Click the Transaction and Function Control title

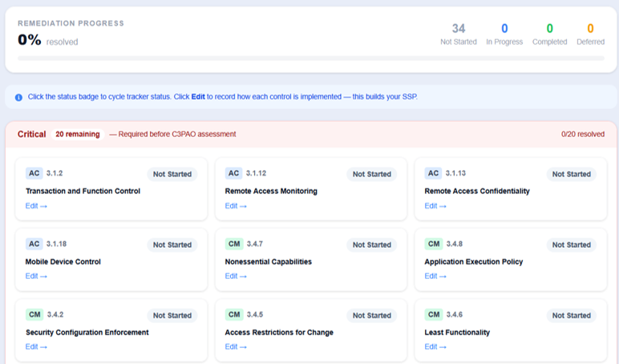click(83, 191)
